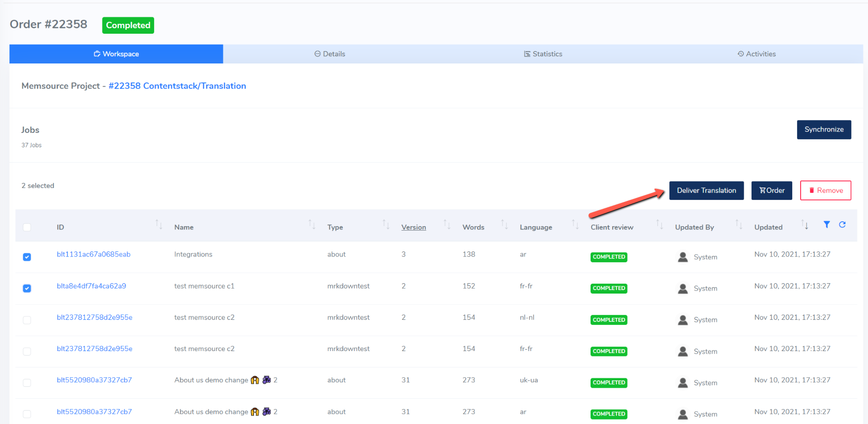Image resolution: width=868 pixels, height=424 pixels.
Task: Click COMPLETED badge in uk-ua row
Action: click(609, 383)
